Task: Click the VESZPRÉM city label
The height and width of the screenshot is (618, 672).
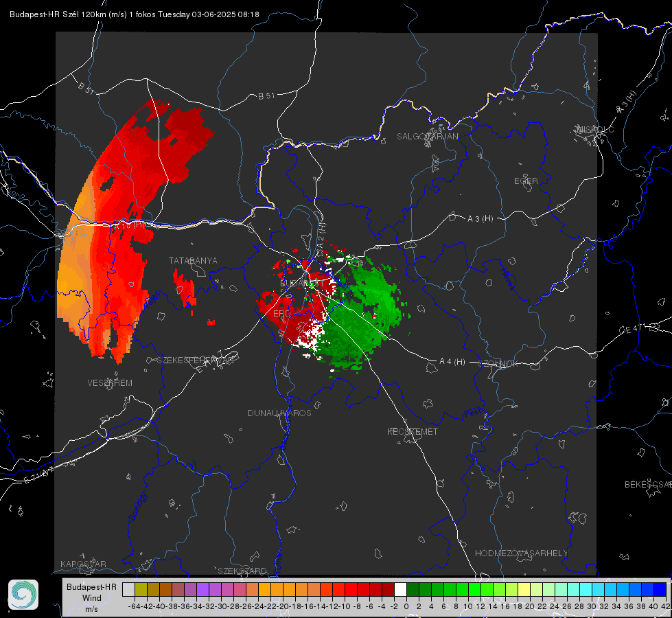Action: (x=110, y=382)
